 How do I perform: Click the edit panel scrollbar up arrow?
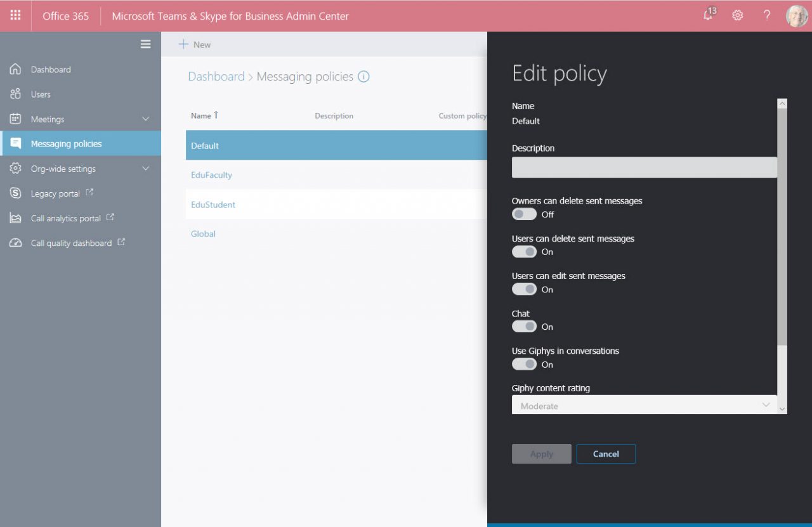(x=782, y=103)
